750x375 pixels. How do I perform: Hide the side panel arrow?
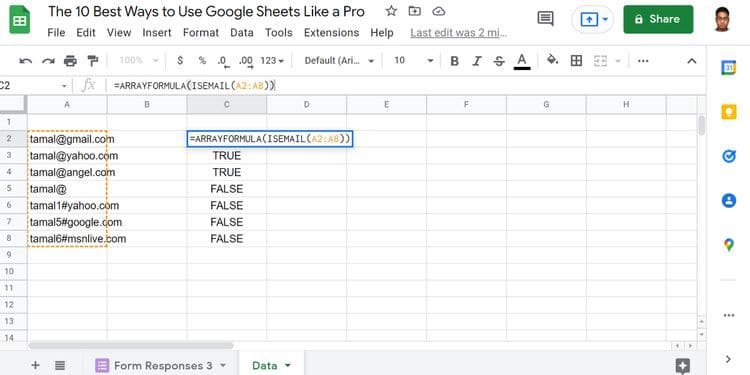click(728, 359)
